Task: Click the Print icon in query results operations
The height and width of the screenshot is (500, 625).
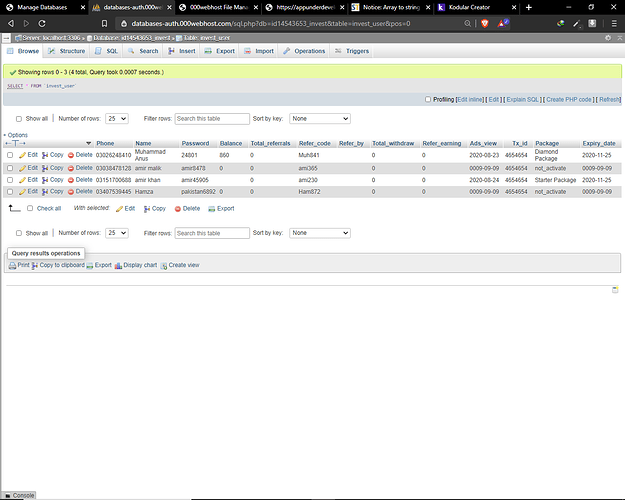Action: [12, 266]
